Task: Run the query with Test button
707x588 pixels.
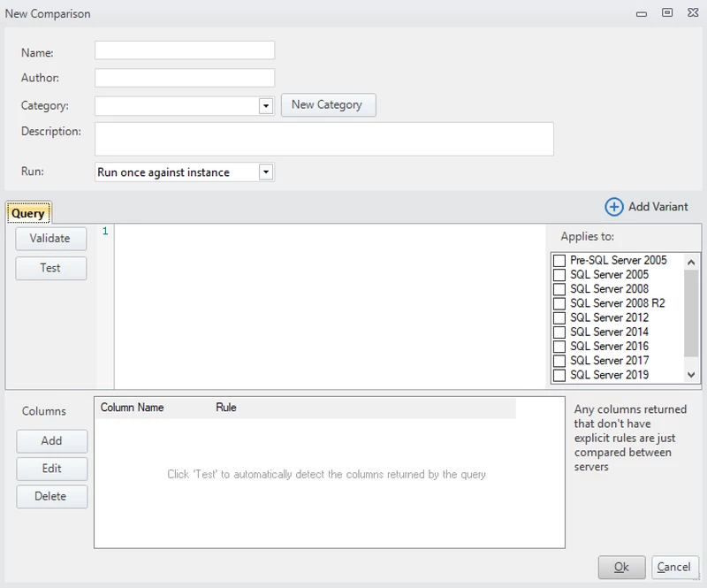Action: (x=50, y=268)
